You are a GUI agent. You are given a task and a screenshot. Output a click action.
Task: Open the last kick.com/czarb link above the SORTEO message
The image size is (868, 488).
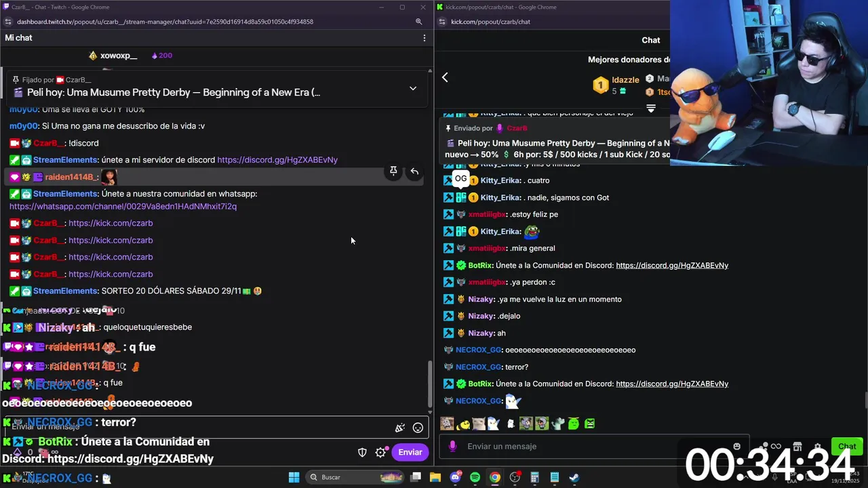111,274
